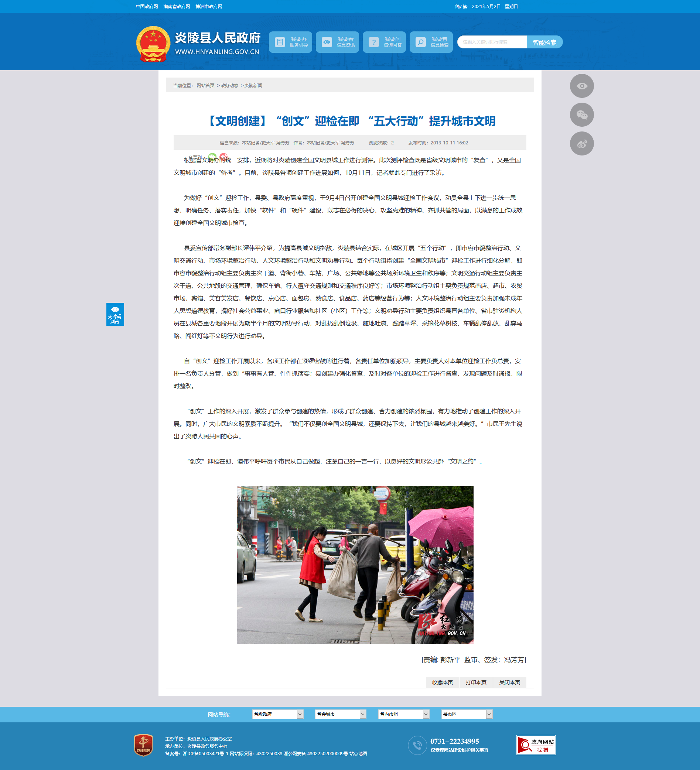
Task: Navigate to 网站首页 in breadcrumb
Action: [x=205, y=86]
